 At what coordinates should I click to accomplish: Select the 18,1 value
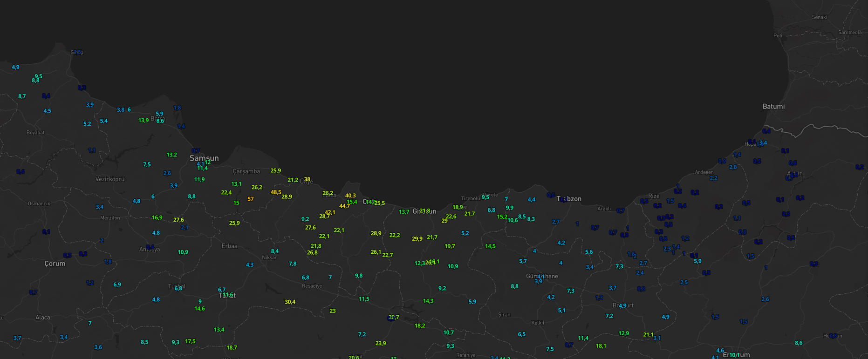point(601,346)
